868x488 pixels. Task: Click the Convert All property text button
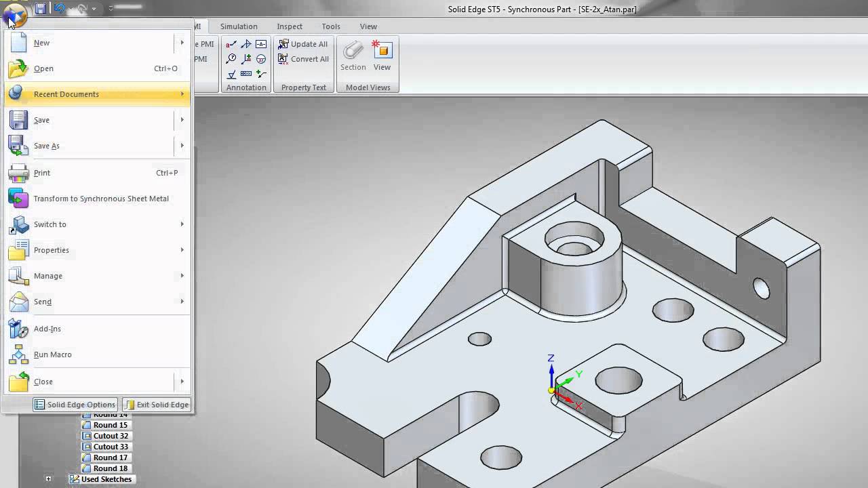[303, 59]
